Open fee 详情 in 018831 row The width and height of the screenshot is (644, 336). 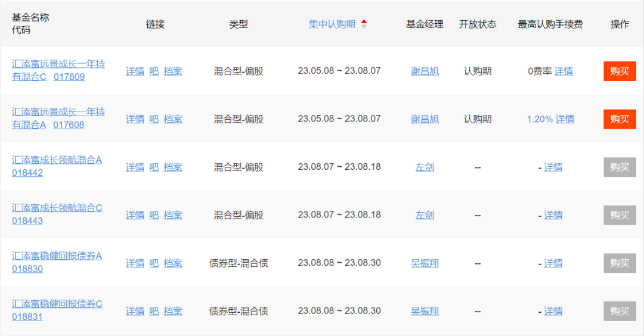coord(553,311)
